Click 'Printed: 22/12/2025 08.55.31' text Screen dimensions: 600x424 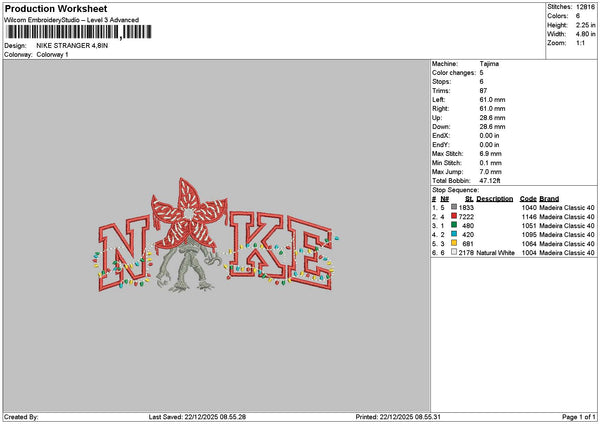(x=398, y=417)
